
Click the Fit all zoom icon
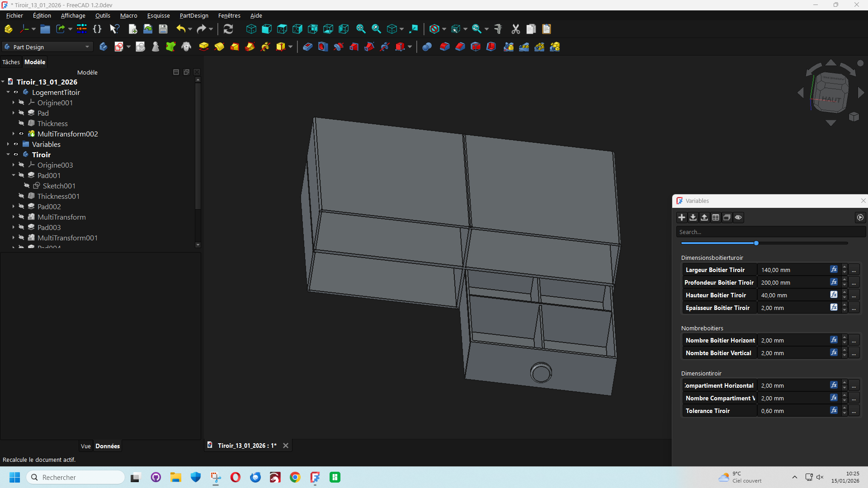point(360,29)
